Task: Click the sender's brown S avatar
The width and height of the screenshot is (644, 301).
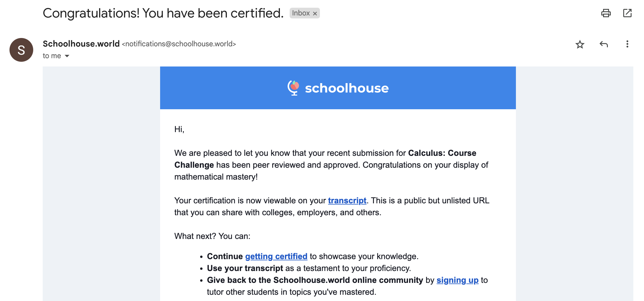Action: [21, 50]
